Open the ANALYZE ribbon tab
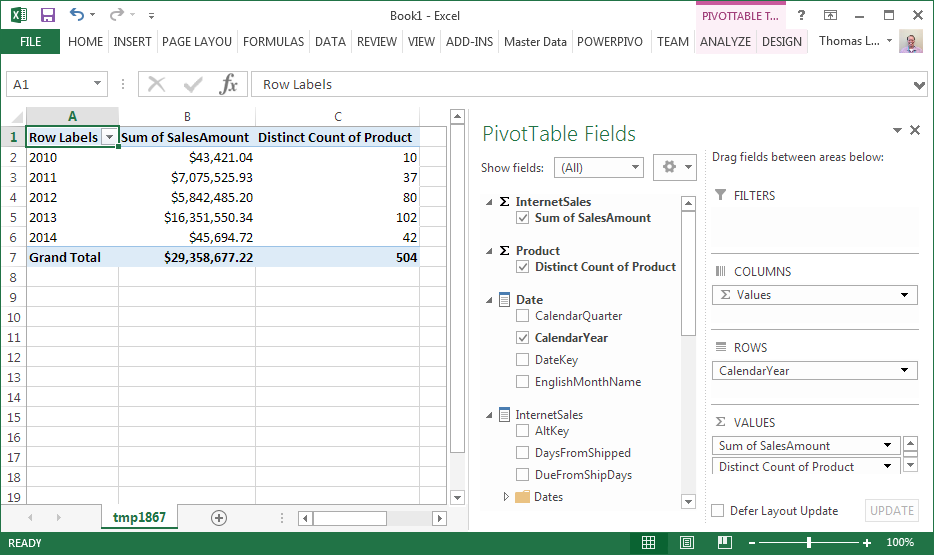This screenshot has height=555, width=934. pyautogui.click(x=725, y=42)
